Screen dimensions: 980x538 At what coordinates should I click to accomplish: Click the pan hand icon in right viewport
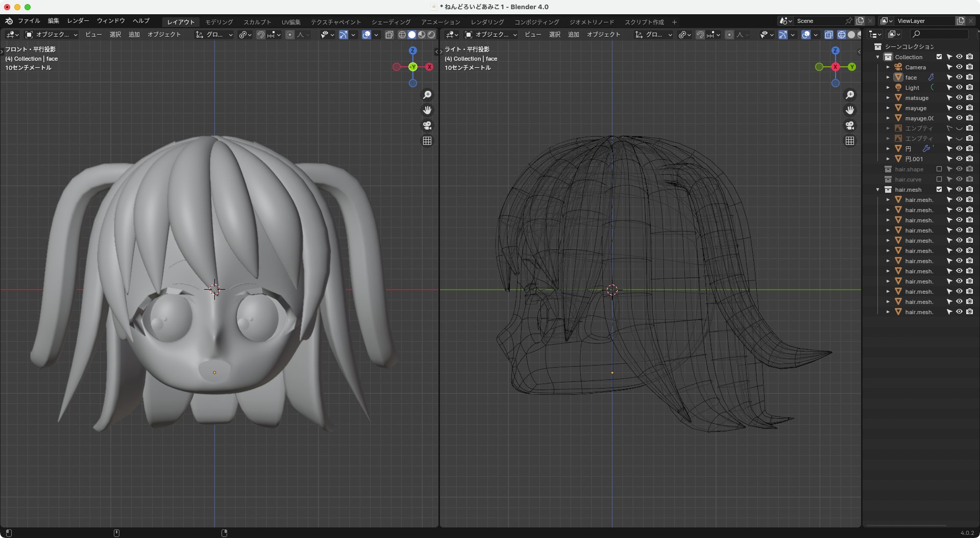(850, 110)
